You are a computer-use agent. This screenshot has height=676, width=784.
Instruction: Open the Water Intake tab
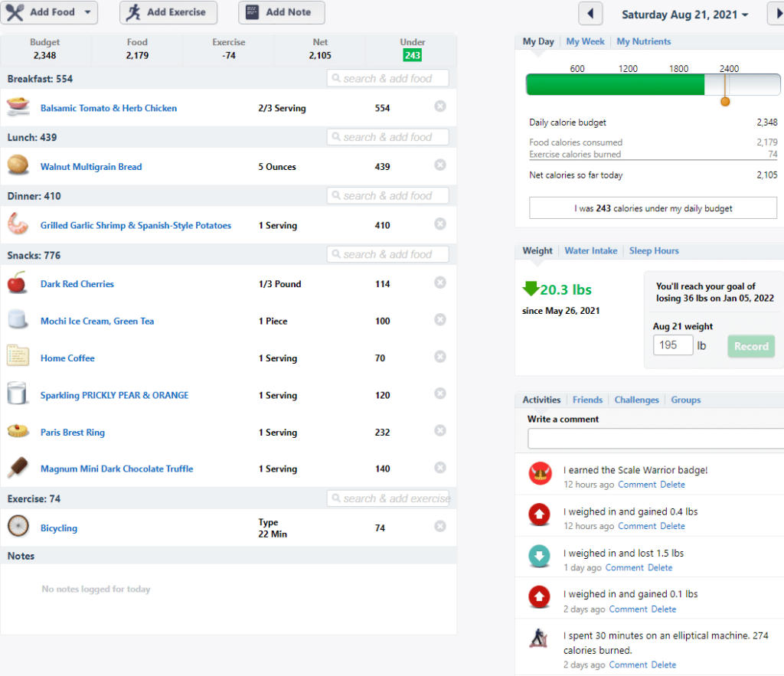[590, 250]
